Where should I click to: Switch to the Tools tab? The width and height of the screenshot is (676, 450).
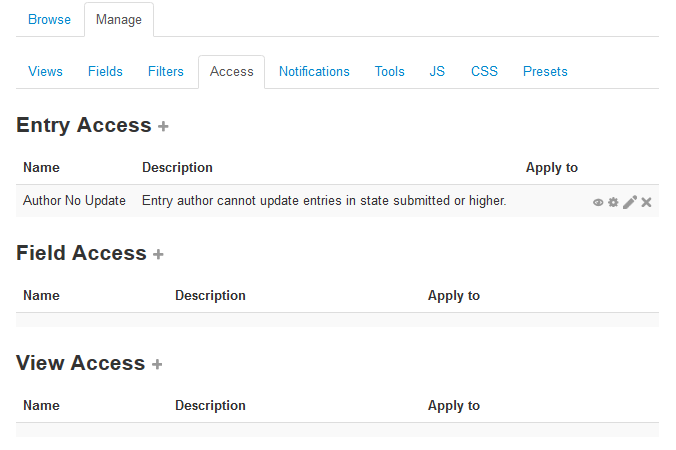(389, 71)
